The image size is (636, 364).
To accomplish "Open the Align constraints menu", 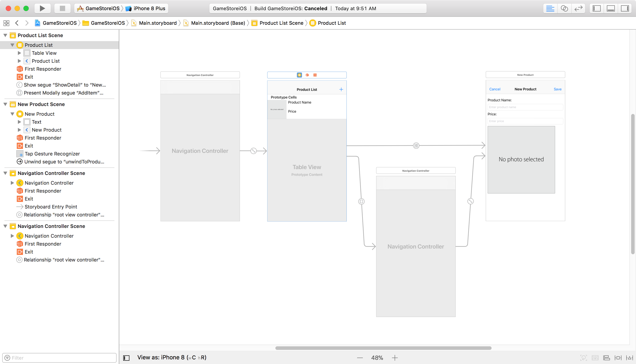I will (606, 358).
